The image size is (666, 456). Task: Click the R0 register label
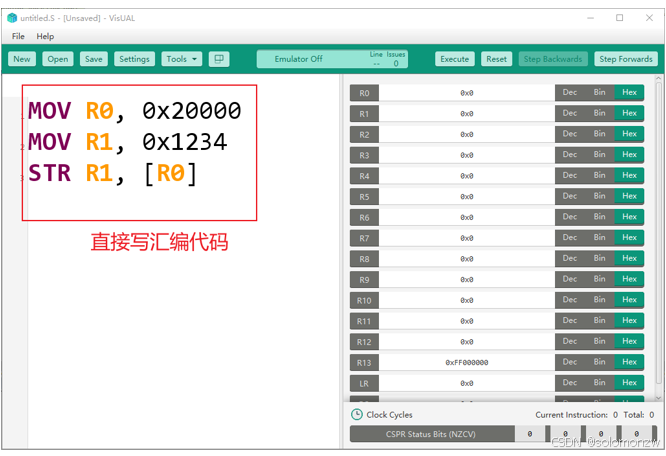[x=364, y=93]
